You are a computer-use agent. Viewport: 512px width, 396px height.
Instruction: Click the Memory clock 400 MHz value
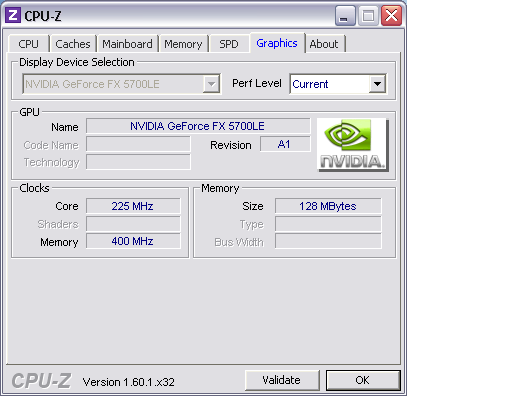(133, 241)
